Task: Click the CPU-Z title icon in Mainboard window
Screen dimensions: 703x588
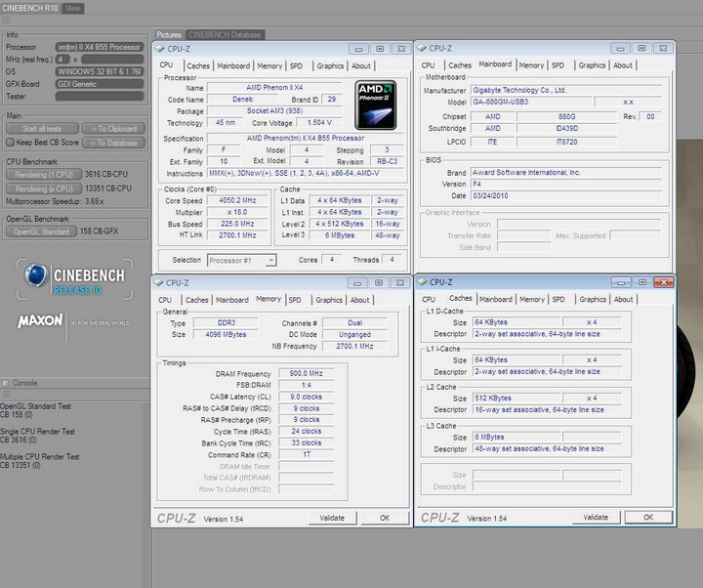Action: point(422,48)
